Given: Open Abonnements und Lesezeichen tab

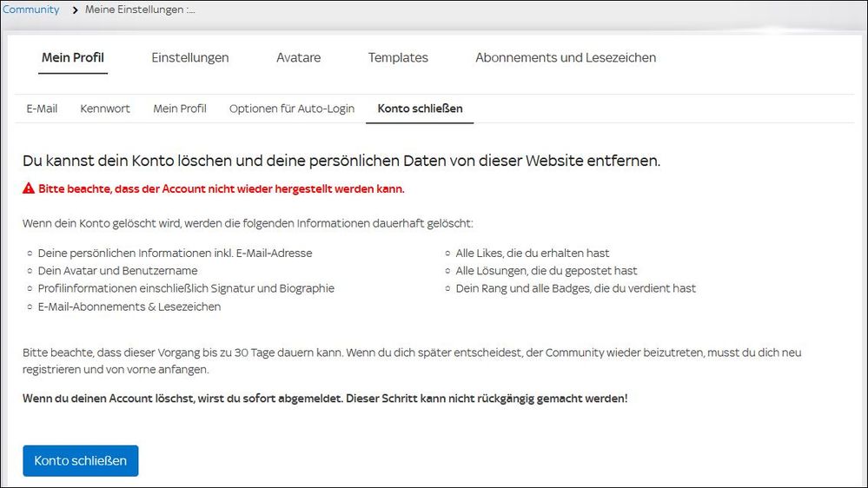Looking at the screenshot, I should [x=566, y=58].
